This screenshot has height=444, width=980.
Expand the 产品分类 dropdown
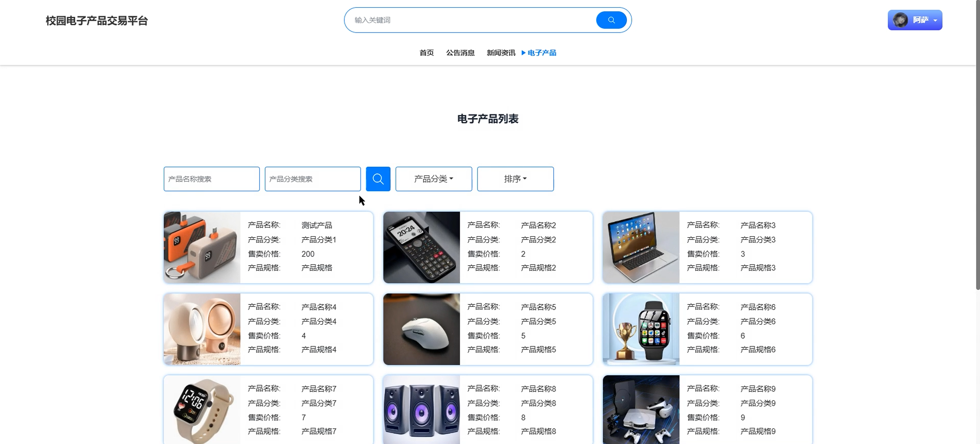(433, 179)
